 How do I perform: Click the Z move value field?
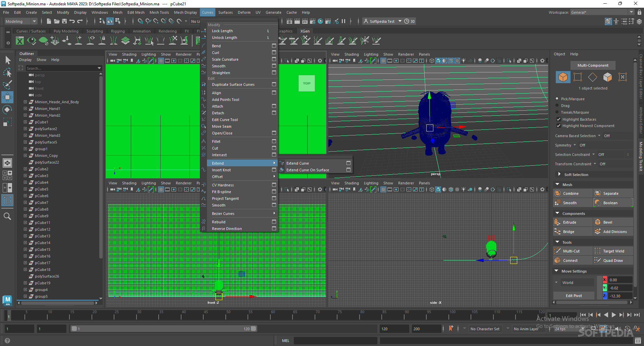(620, 296)
